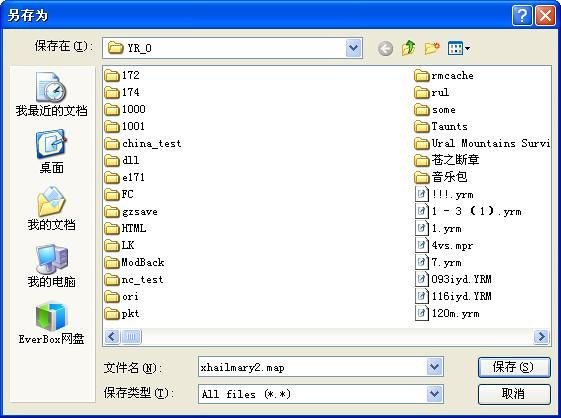
Task: Select file 1 - 3 (1).yrm
Action: click(x=468, y=212)
